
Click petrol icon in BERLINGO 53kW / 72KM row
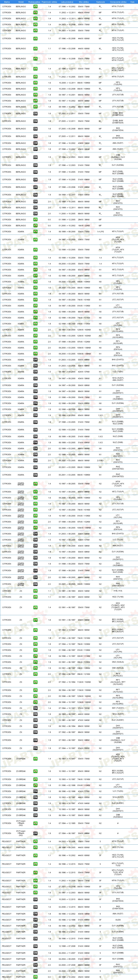(35, 77)
